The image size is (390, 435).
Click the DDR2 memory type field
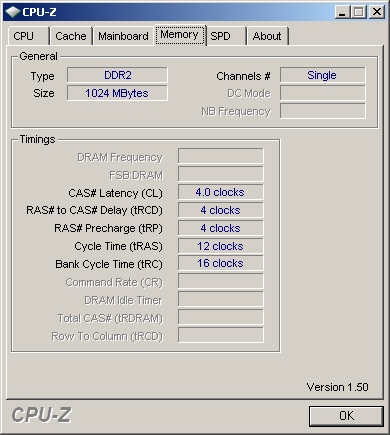(x=117, y=75)
